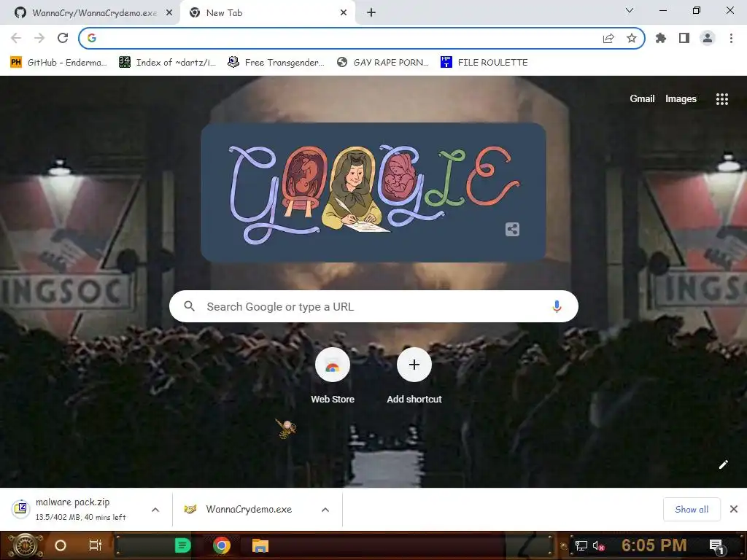Screen dimensions: 747x560
Task: Open the GitHub - Enderma... bookmark
Action: [x=58, y=63]
